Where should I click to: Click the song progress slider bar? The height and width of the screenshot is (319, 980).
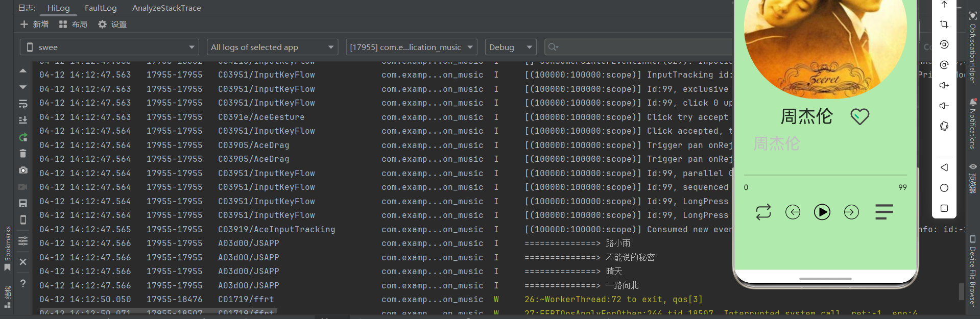(x=825, y=175)
